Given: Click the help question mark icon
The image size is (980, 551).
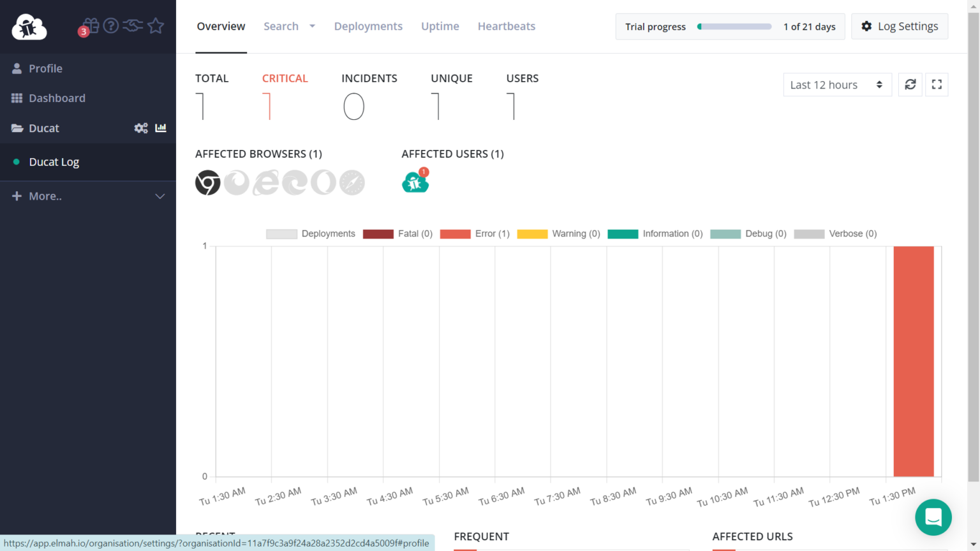Looking at the screenshot, I should point(111,26).
